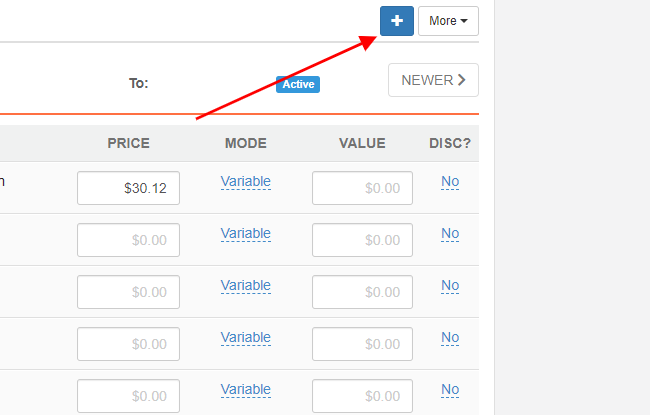Change Variable mode in the third row

[x=246, y=286]
